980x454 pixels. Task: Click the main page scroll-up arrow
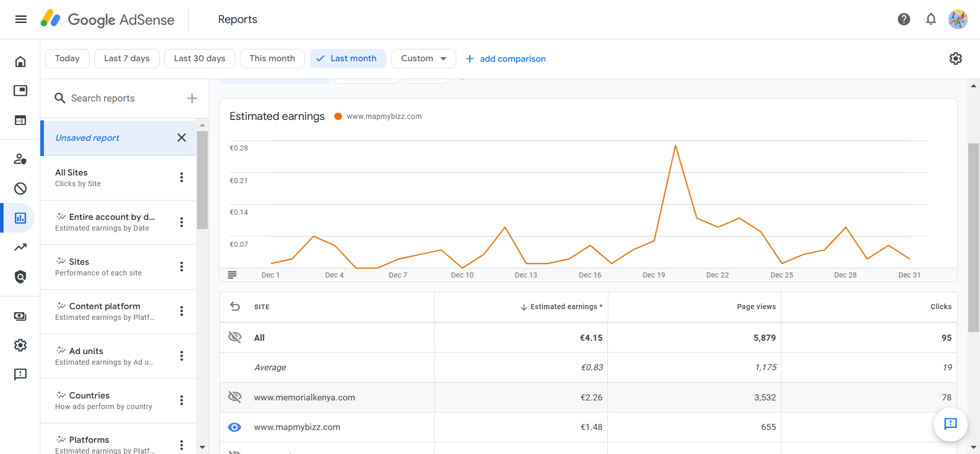(974, 86)
